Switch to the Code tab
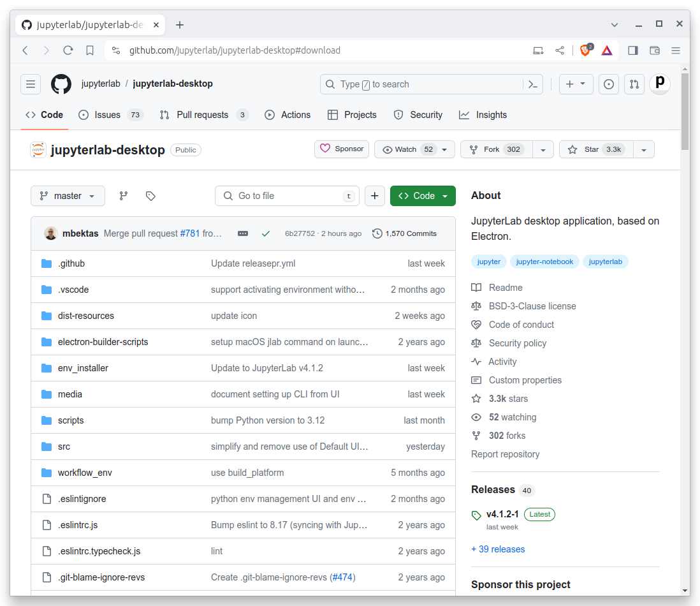Screen dimensions: 700x606 (x=44, y=115)
